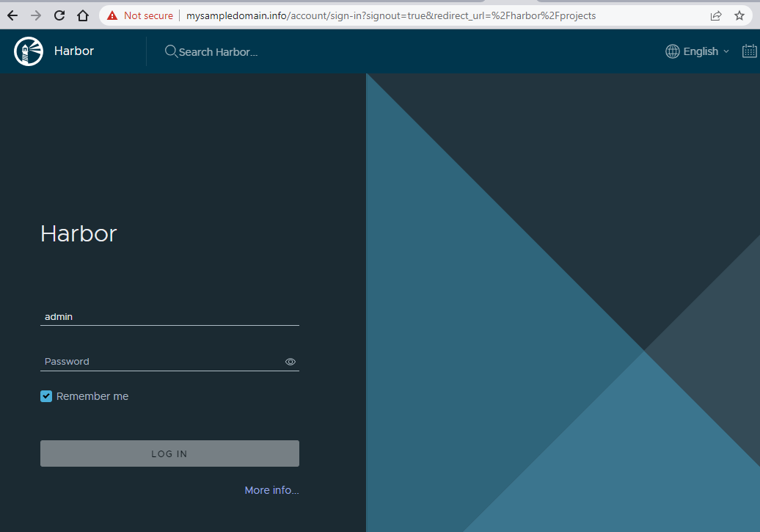Click the Harbor text in header
The height and width of the screenshot is (532, 760).
(74, 51)
